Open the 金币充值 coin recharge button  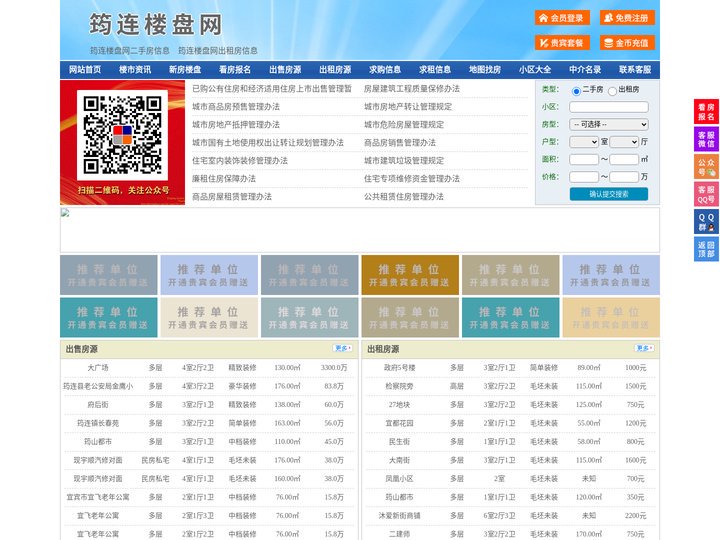(627, 43)
